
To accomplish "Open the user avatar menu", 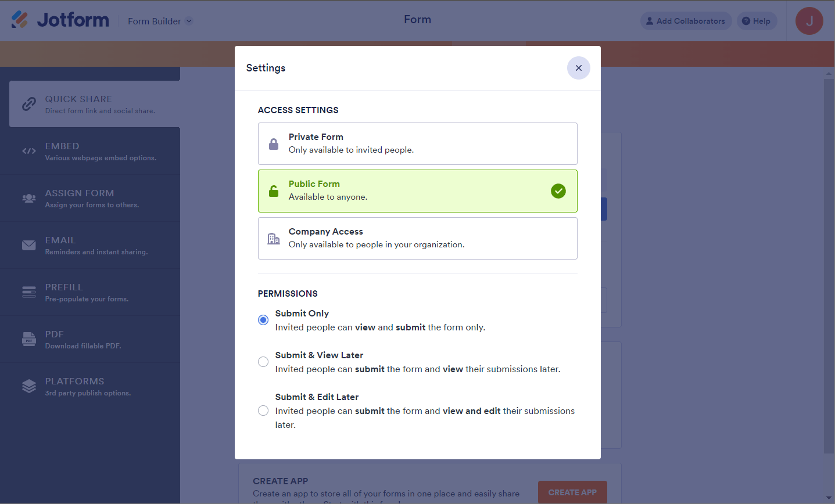I will (809, 21).
